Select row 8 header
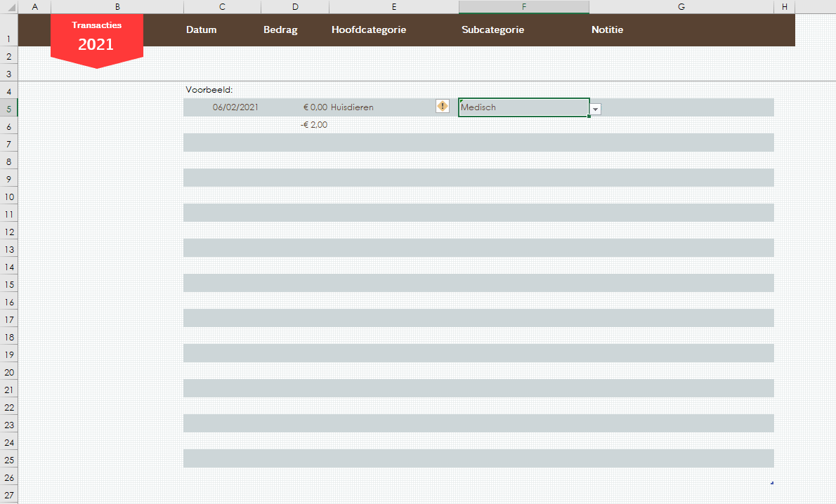This screenshot has height=504, width=836. tap(9, 161)
